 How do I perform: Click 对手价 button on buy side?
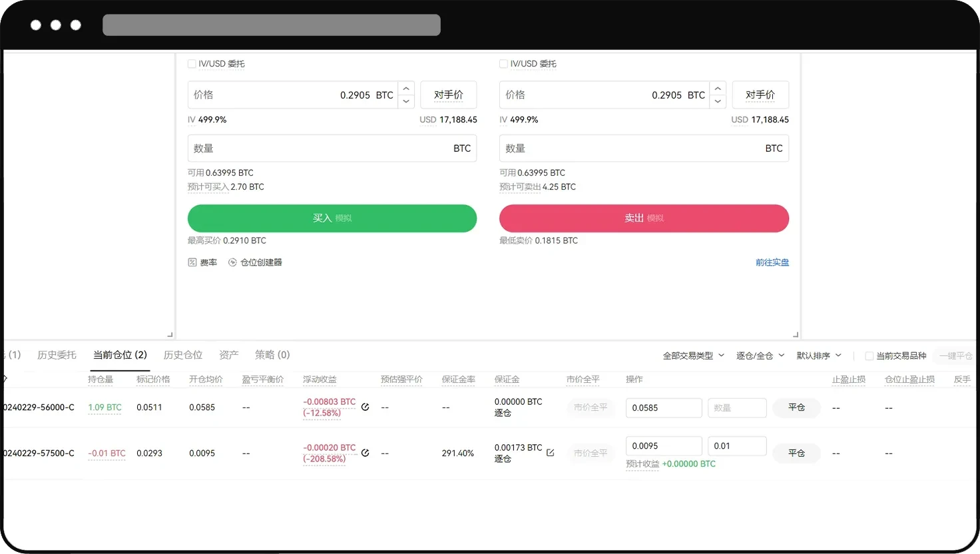click(x=449, y=95)
